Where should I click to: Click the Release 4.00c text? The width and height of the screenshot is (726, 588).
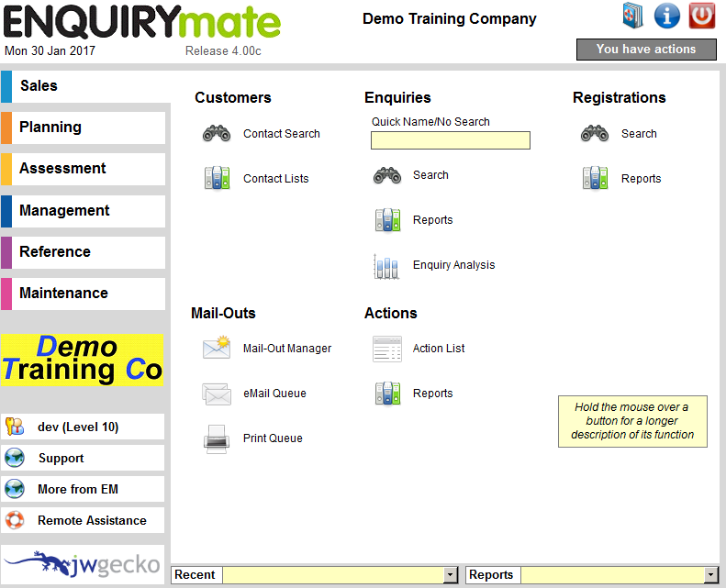[223, 50]
